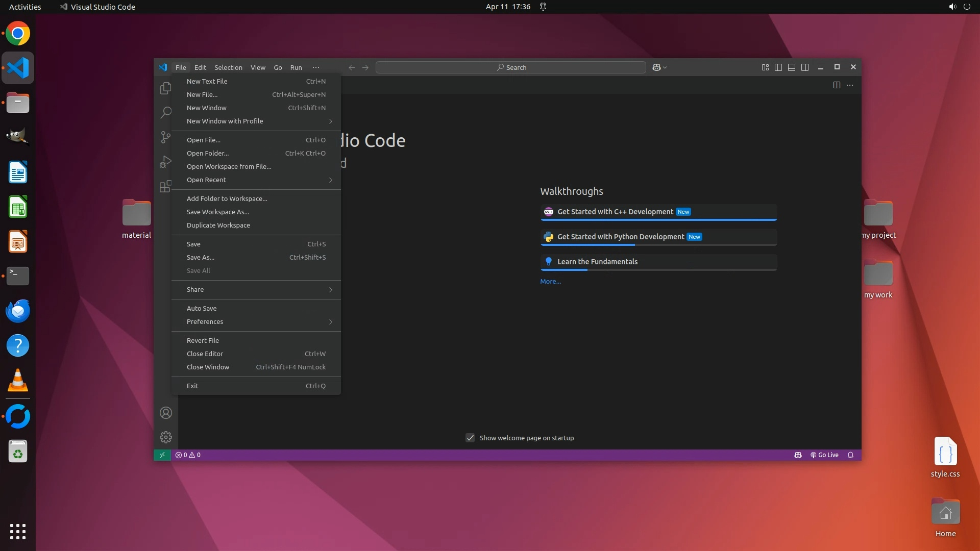Open Get Started with Python Development walkthrough

(x=620, y=237)
